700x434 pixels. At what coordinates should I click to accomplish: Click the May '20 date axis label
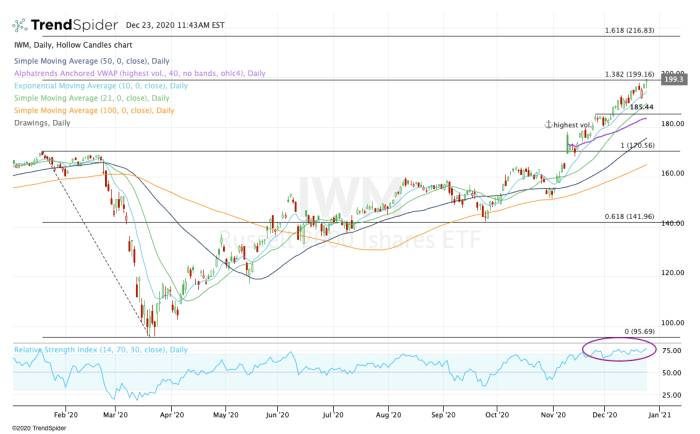click(x=225, y=415)
